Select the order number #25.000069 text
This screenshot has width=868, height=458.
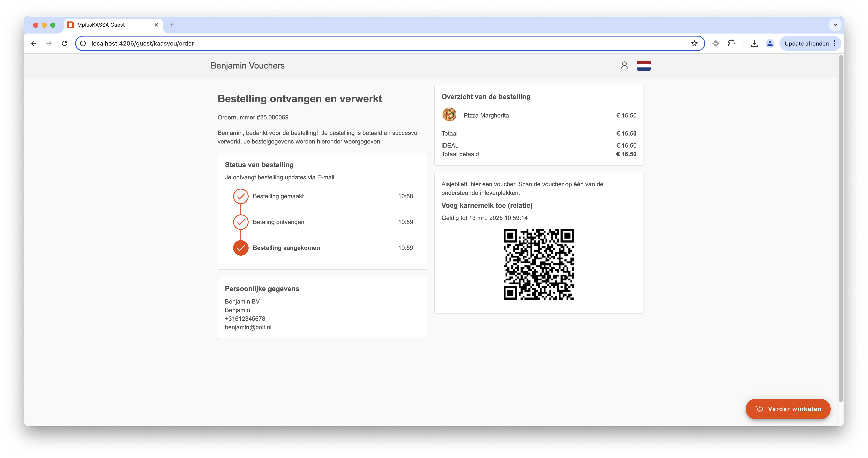(272, 117)
